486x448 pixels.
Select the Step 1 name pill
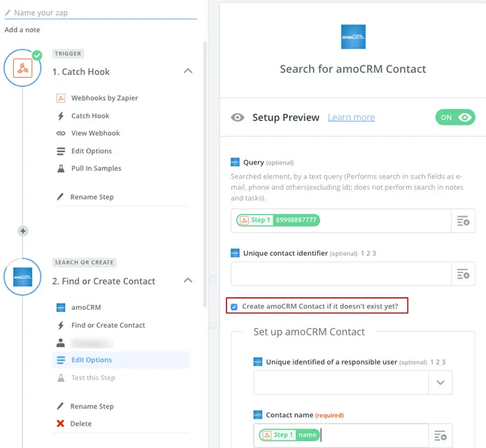[x=290, y=435]
